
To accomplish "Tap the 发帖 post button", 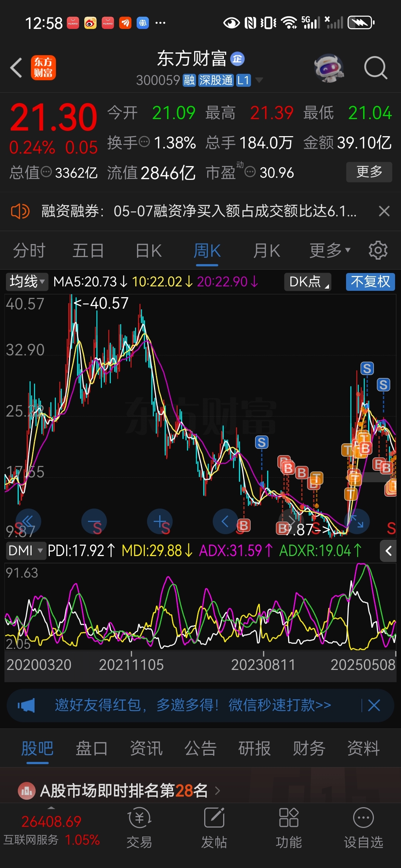I will tap(214, 828).
